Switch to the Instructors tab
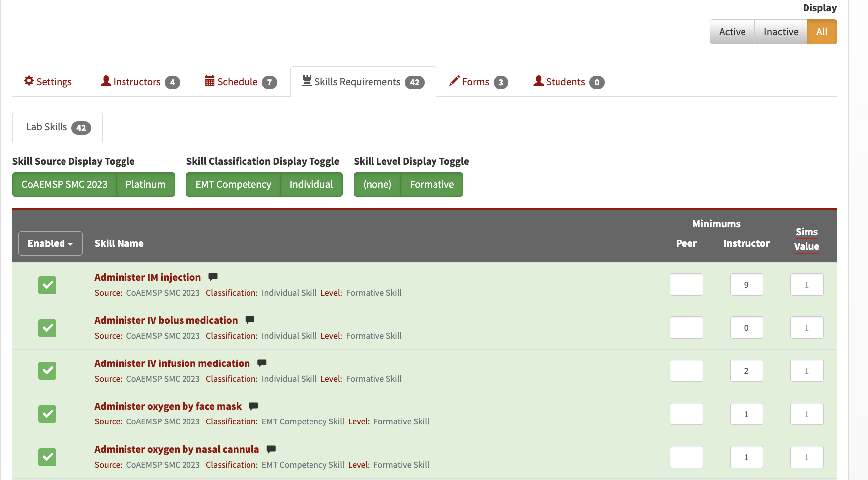868x480 pixels. (140, 82)
